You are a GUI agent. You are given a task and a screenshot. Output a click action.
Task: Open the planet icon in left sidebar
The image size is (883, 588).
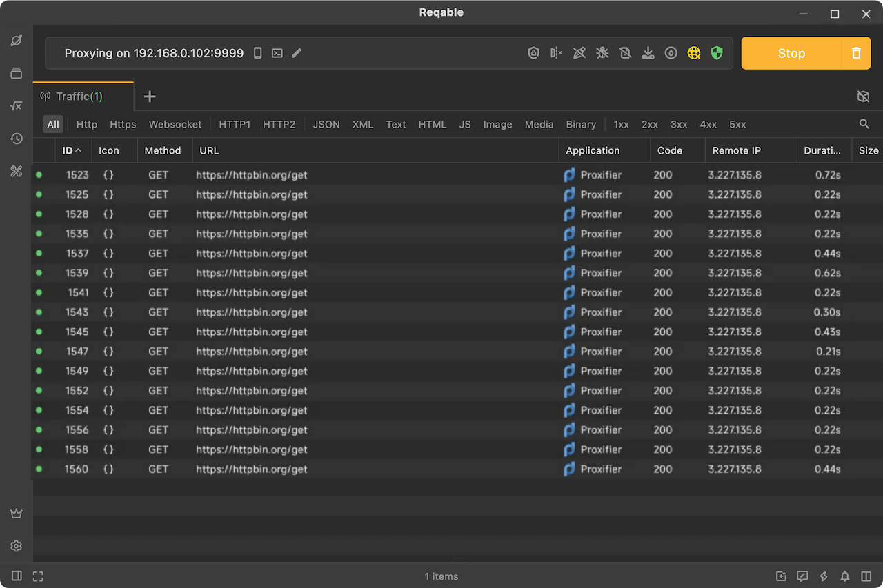tap(17, 41)
